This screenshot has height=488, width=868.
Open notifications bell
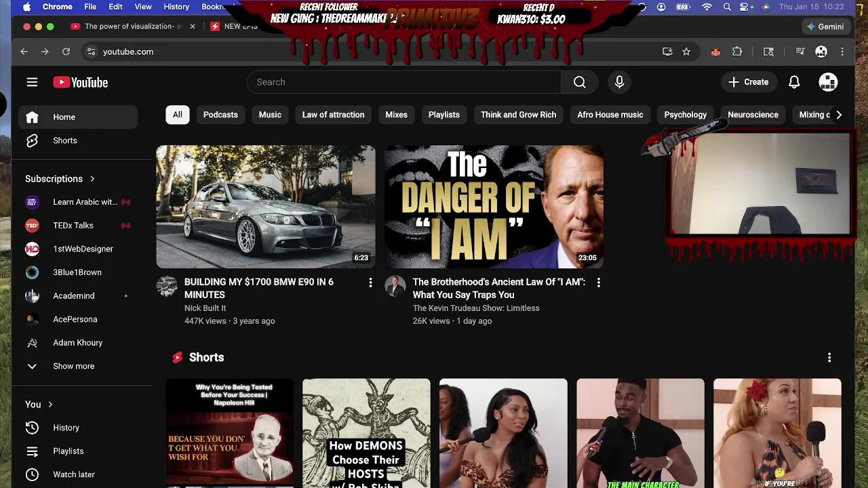794,82
